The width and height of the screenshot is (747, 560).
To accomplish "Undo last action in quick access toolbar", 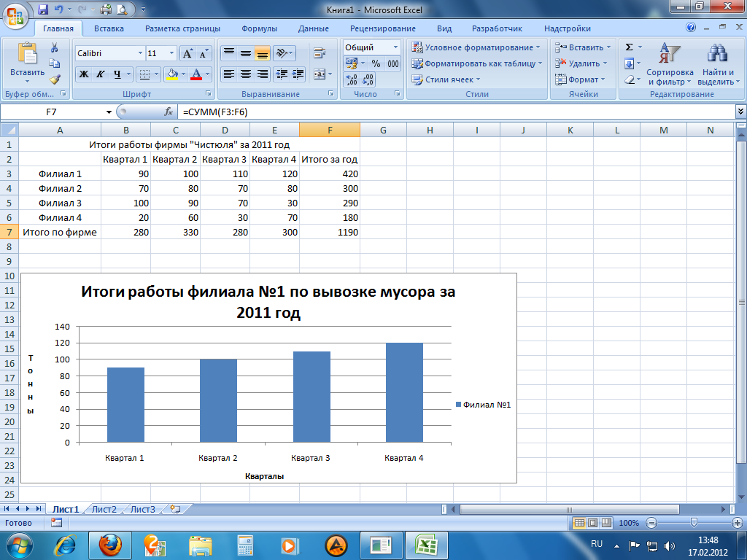I will (58, 9).
